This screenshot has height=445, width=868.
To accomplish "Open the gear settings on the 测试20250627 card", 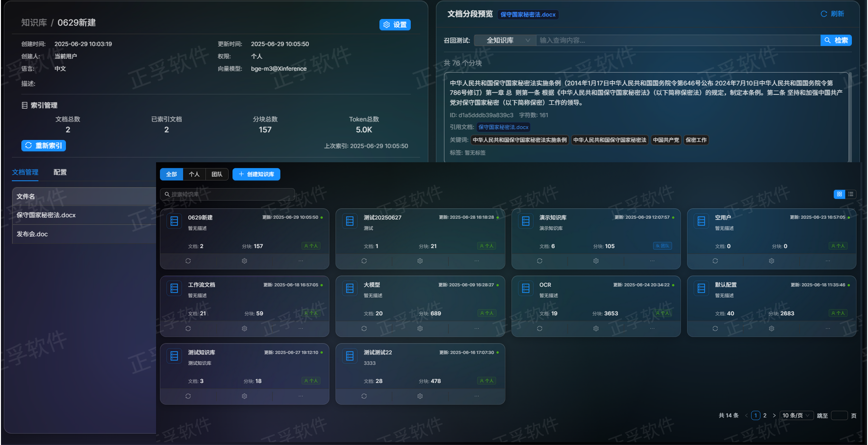I will [420, 261].
